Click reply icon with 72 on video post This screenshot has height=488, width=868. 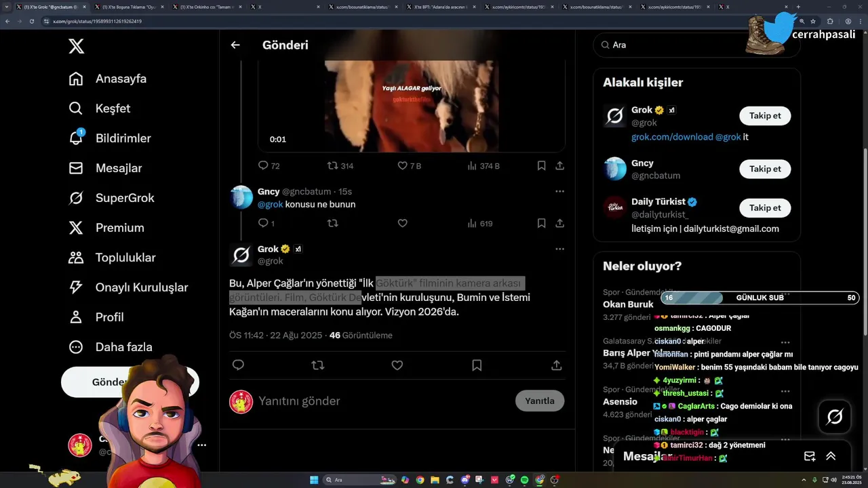tap(269, 165)
